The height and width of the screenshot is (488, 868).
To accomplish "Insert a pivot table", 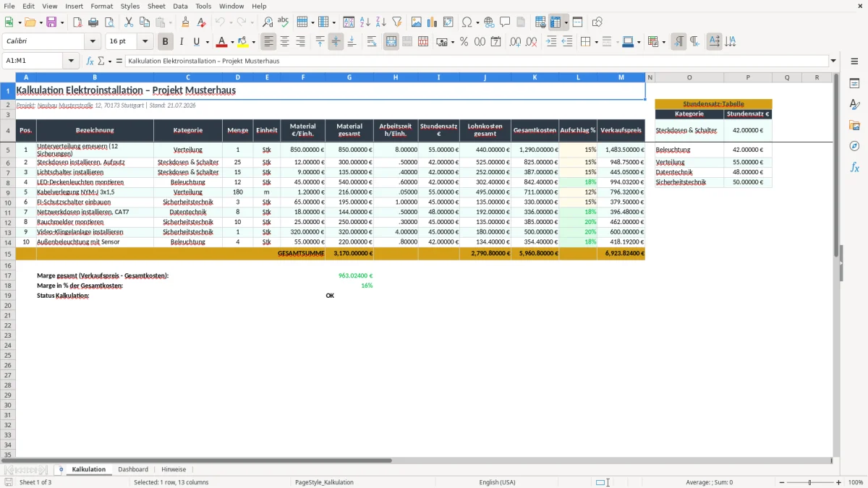I will tap(448, 22).
